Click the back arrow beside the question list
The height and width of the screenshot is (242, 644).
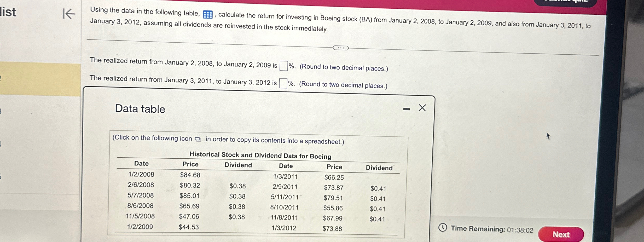(68, 14)
